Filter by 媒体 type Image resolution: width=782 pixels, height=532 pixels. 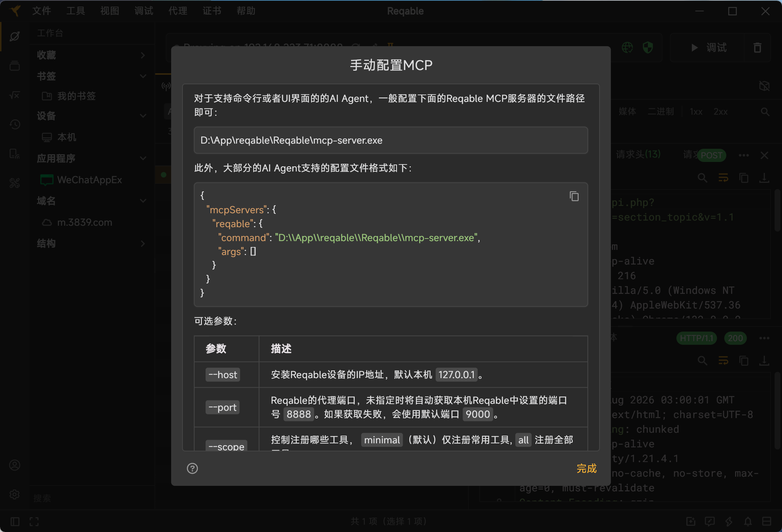click(627, 111)
